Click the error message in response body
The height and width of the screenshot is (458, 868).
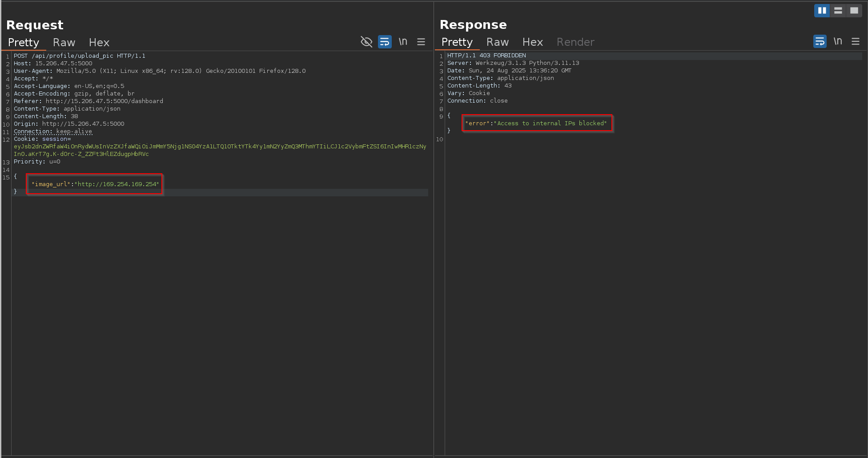point(550,123)
